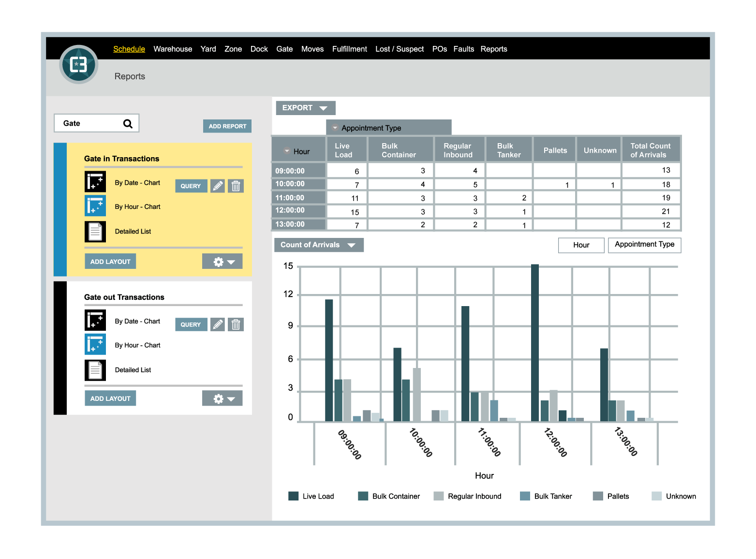Image resolution: width=756 pixels, height=559 pixels.
Task: Open the Fulfillment menu
Action: [x=350, y=49]
